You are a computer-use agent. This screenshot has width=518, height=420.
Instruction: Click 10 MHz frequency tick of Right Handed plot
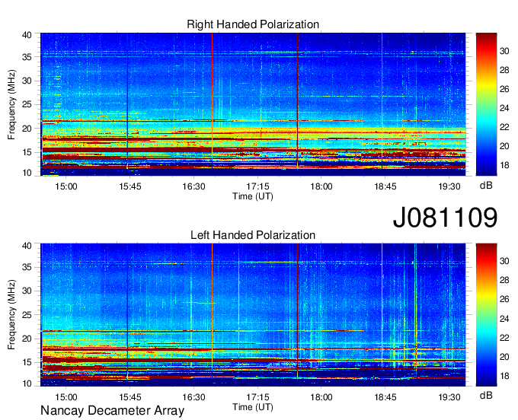[27, 173]
